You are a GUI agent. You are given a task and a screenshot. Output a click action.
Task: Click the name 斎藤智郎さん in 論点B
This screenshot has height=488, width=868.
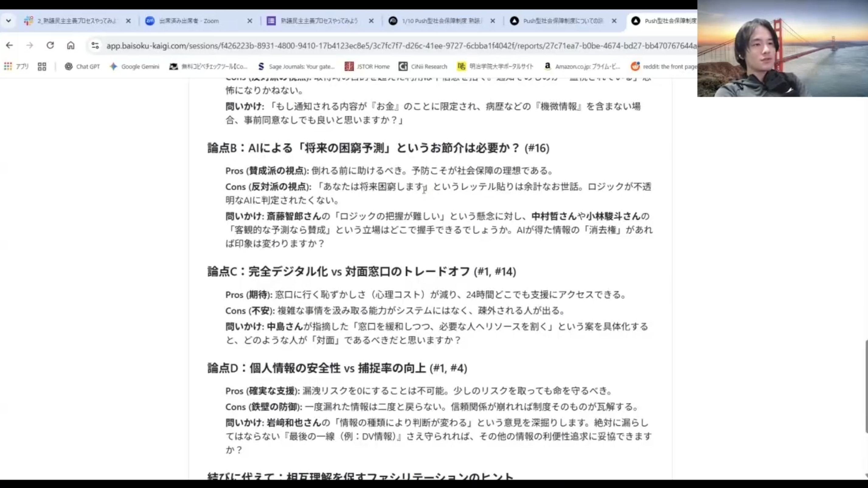[x=294, y=216]
